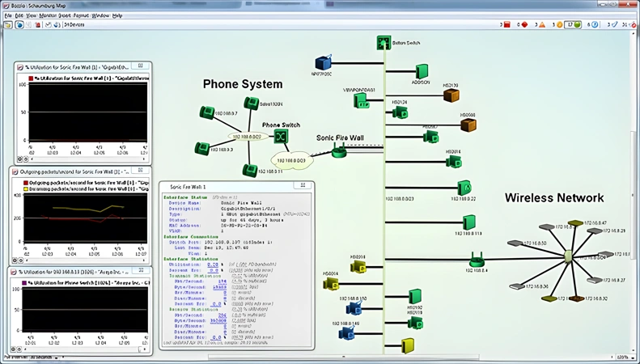Image resolution: width=640 pixels, height=364 pixels.
Task: Click the red toolbar icon beside the page icon
Action: (x=37, y=25)
